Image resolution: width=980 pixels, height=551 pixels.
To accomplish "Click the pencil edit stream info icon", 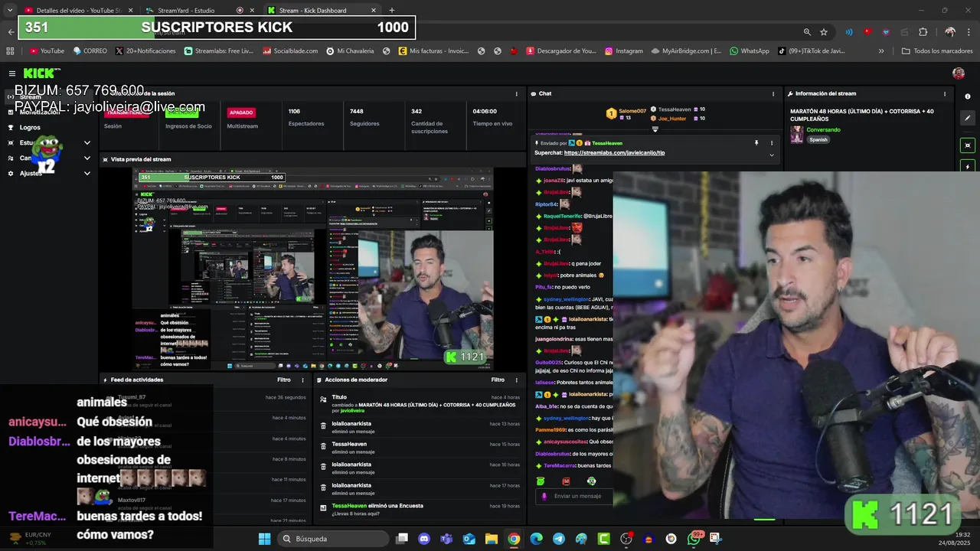I will point(968,119).
